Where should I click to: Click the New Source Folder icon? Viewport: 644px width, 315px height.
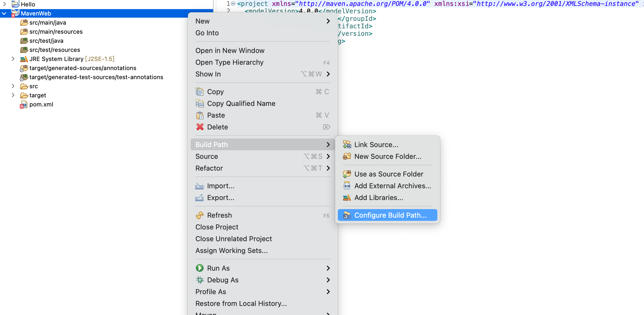(x=347, y=156)
